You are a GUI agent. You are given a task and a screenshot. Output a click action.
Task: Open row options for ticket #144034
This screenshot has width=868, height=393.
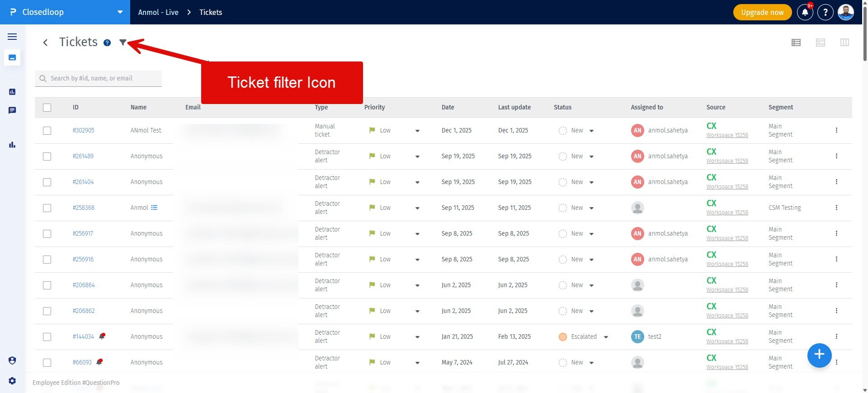836,336
